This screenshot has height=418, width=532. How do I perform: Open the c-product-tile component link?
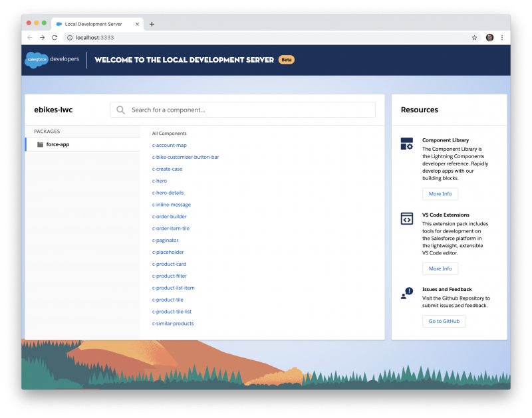pyautogui.click(x=168, y=300)
